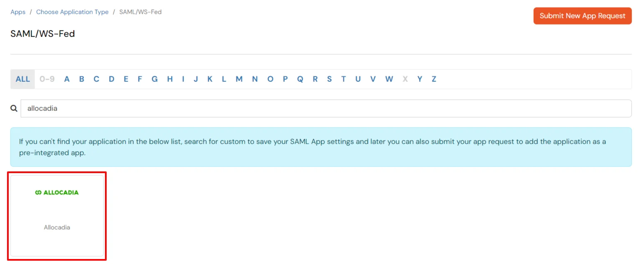This screenshot has height=264, width=644.
Task: Filter apps by letter A
Action: tap(67, 79)
